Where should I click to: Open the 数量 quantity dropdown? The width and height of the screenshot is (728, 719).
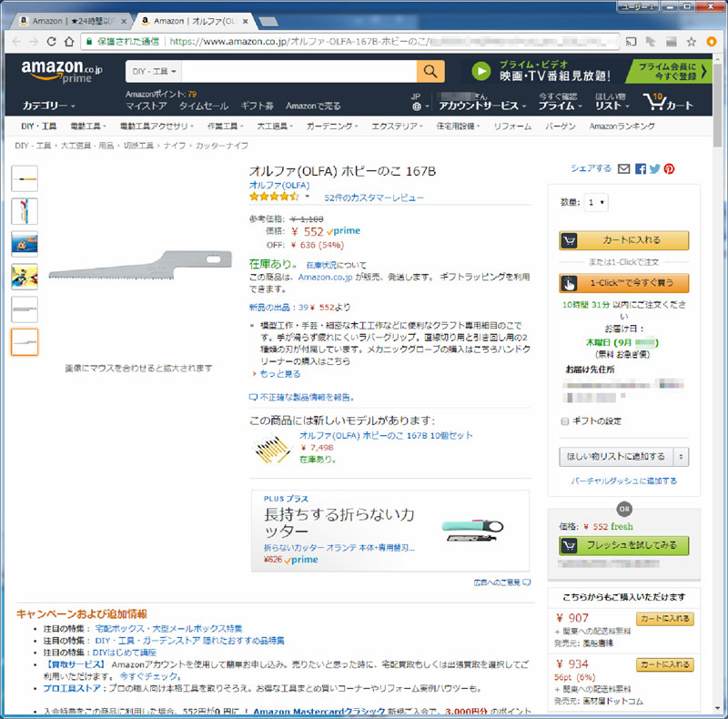(596, 203)
